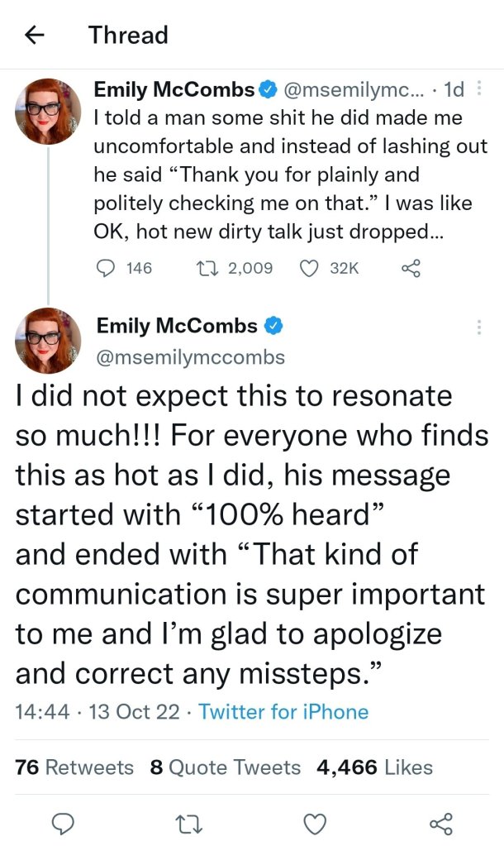Reply to the first tweet with 146 replies

[108, 267]
